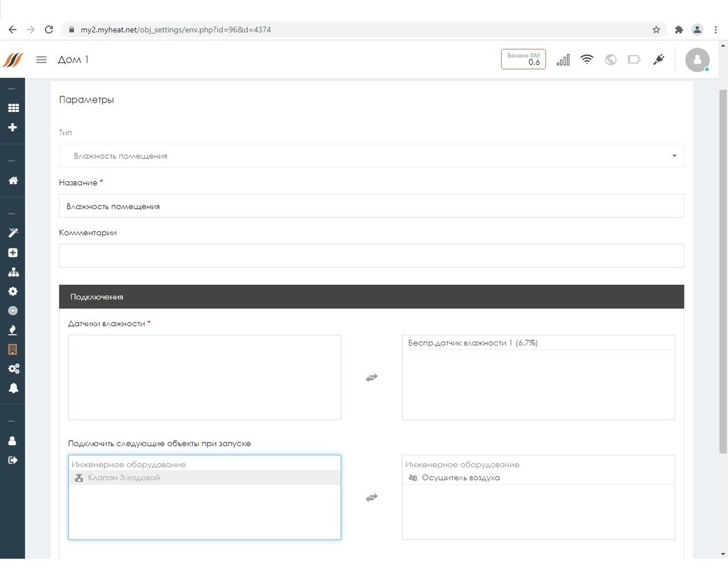Screen dimensions: 728x582
Task: Click the plus icon below the grid icon
Action: 13,127
